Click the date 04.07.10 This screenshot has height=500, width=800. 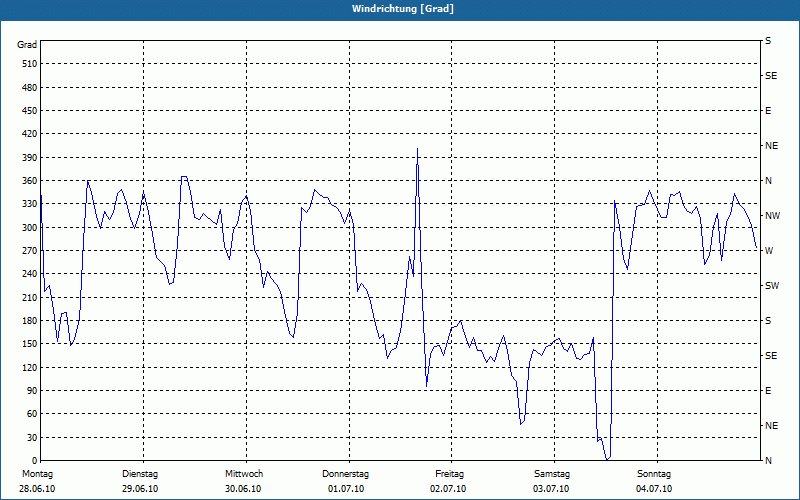tap(654, 489)
